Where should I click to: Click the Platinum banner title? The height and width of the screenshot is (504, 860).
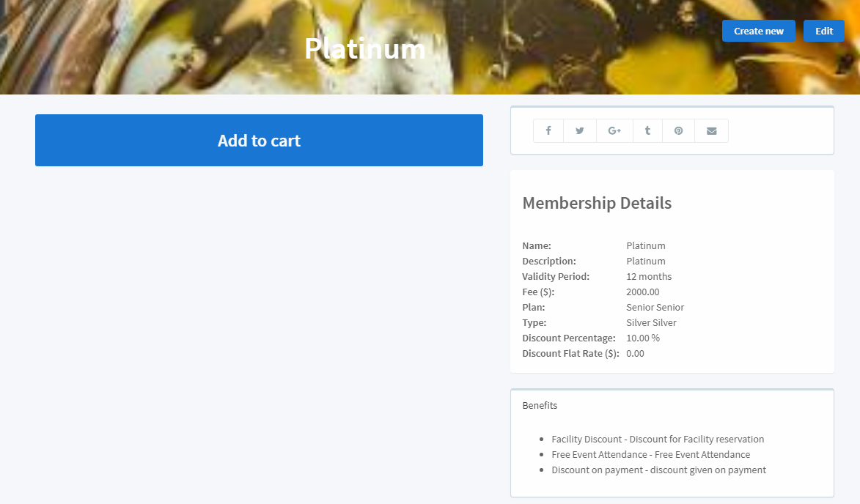point(364,49)
